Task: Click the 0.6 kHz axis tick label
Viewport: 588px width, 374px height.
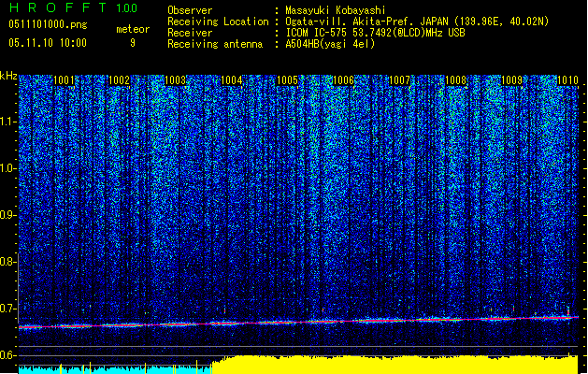Action: 7,355
